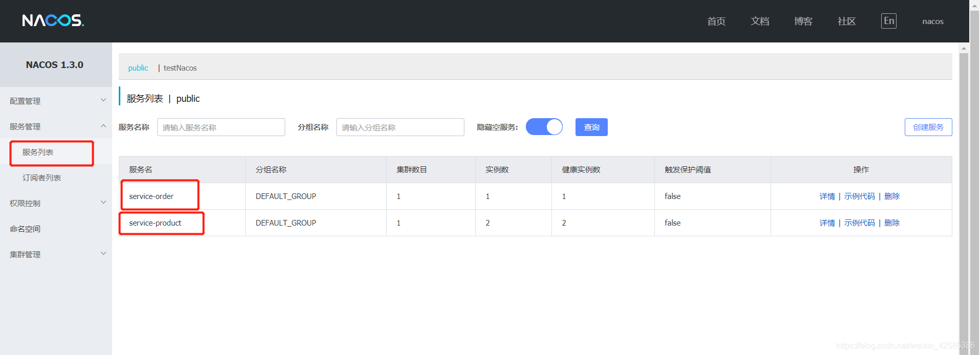Click the 创建服务 button
The image size is (980, 355).
coord(928,127)
